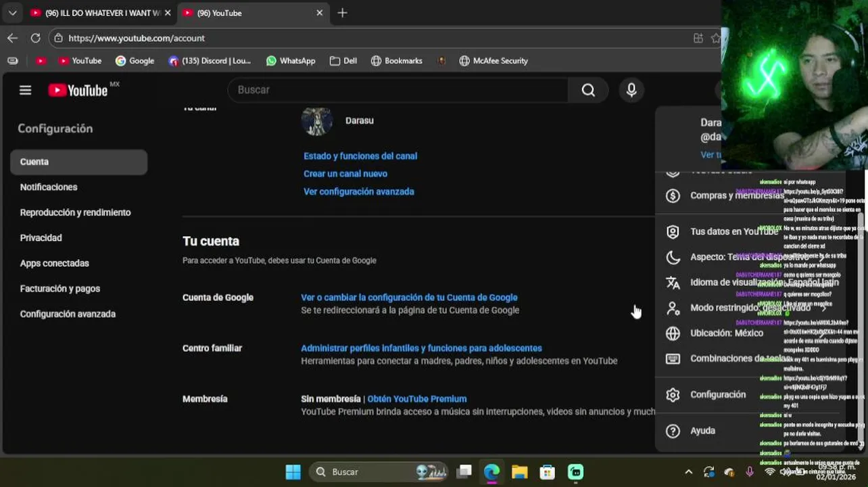Screen dimensions: 868x487
Task: Open Combinaciones de teclas keyboard icon
Action: (673, 358)
